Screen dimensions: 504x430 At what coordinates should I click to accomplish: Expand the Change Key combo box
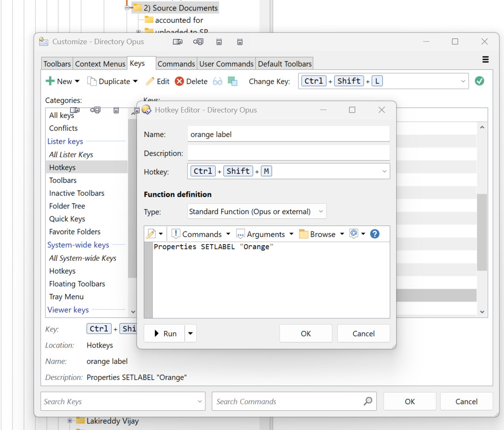pyautogui.click(x=463, y=81)
